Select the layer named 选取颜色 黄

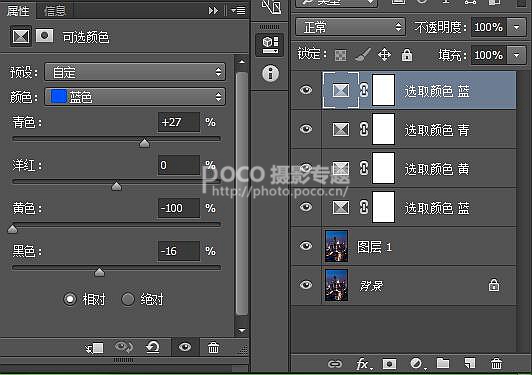(x=437, y=169)
